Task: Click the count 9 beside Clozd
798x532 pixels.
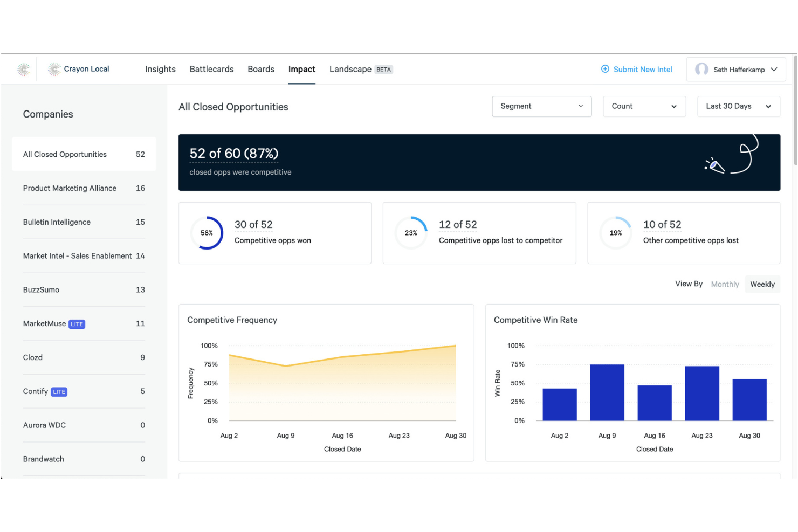Action: pyautogui.click(x=142, y=357)
